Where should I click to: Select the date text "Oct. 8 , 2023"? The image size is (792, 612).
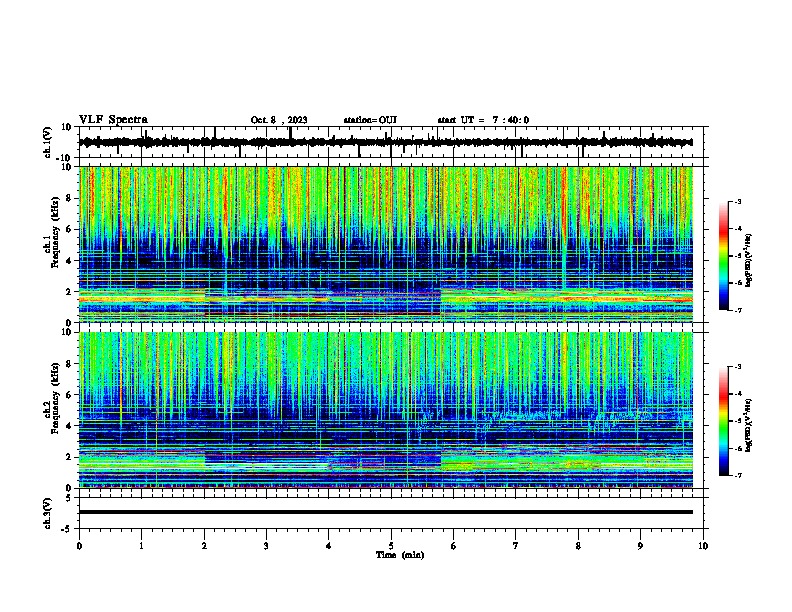tap(279, 120)
